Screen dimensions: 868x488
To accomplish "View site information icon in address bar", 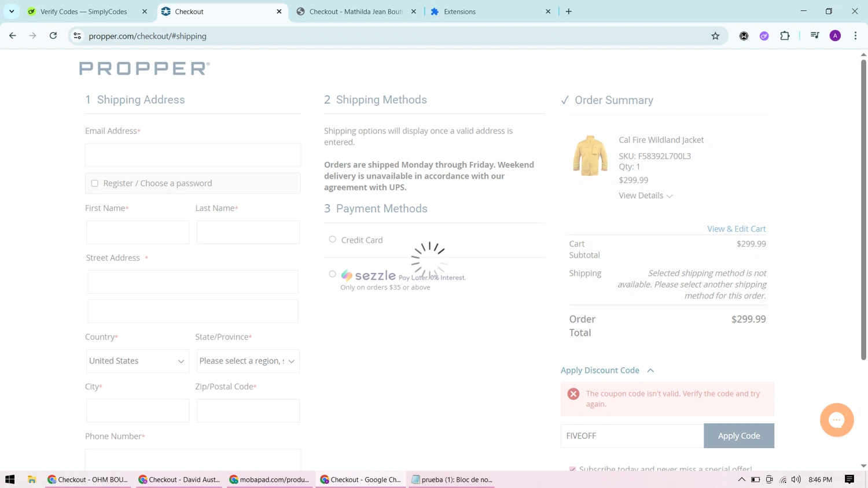I will (77, 36).
